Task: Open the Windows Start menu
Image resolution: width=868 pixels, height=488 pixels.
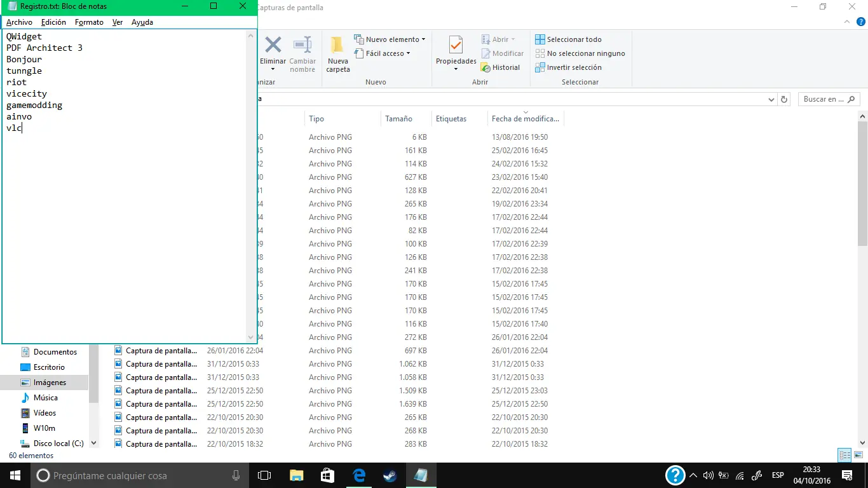Action: point(15,475)
